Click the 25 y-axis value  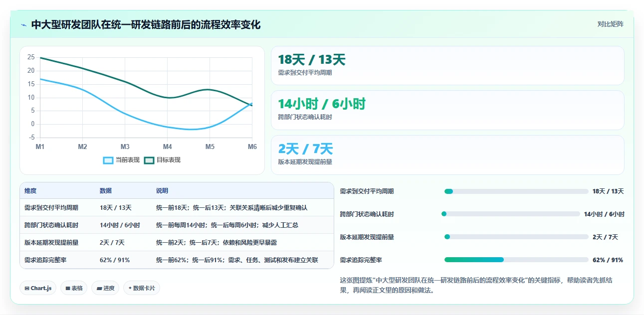pyautogui.click(x=31, y=57)
